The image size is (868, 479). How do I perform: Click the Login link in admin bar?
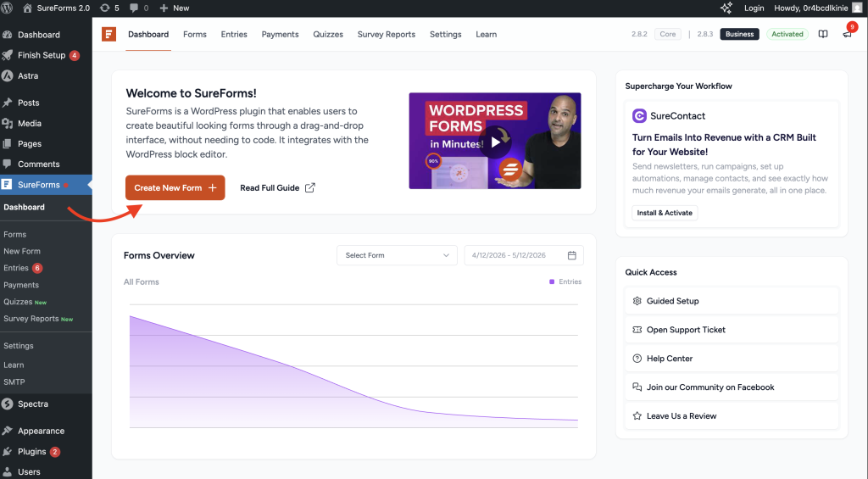(754, 8)
